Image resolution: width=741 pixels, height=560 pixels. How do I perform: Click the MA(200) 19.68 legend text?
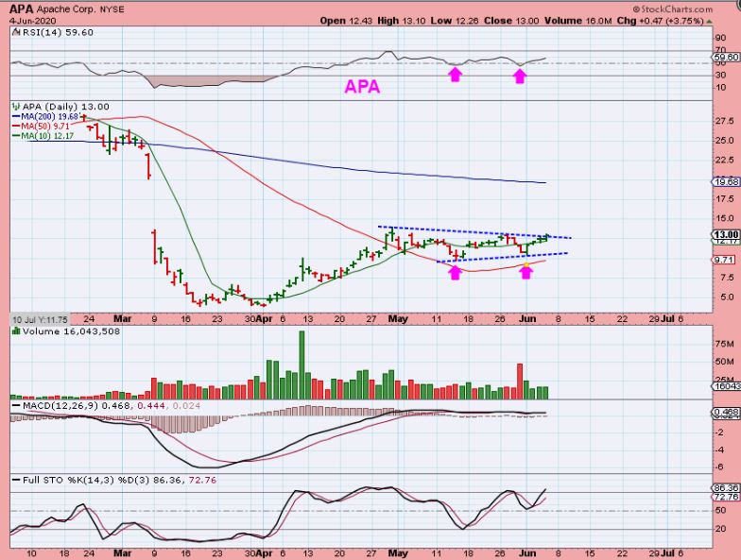pyautogui.click(x=49, y=117)
